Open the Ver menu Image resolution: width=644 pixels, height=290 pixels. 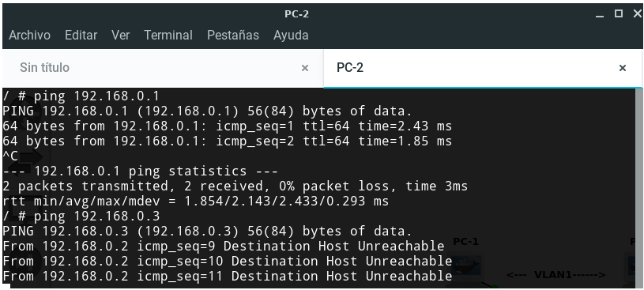click(x=120, y=36)
